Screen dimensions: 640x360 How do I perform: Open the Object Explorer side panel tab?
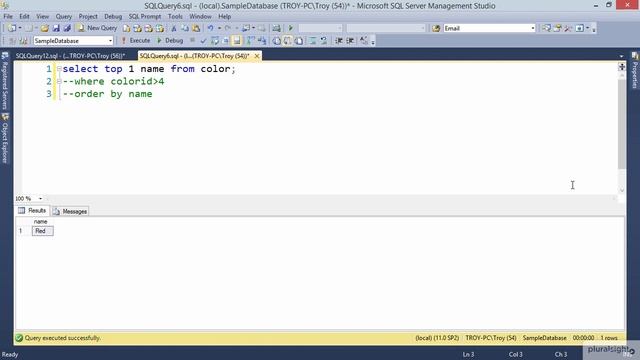click(x=5, y=139)
